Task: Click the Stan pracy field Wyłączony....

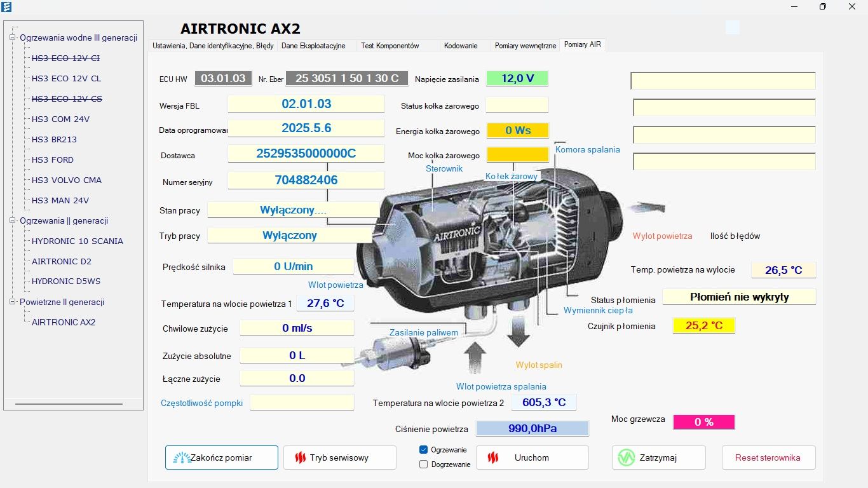Action: [x=294, y=210]
